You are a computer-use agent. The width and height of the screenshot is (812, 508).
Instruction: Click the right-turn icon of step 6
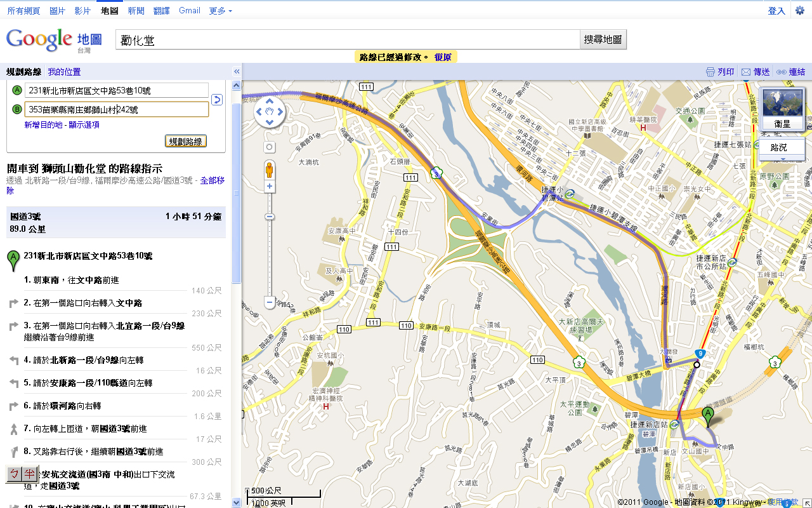[x=14, y=406]
